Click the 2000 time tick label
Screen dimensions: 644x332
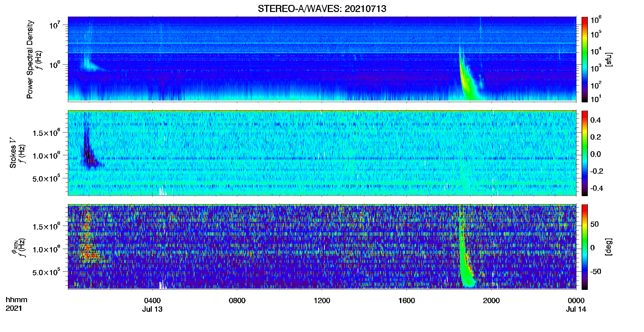pos(491,300)
